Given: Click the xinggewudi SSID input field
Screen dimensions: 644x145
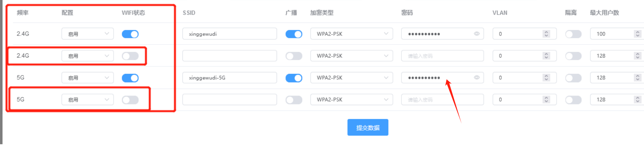Looking at the screenshot, I should 229,34.
